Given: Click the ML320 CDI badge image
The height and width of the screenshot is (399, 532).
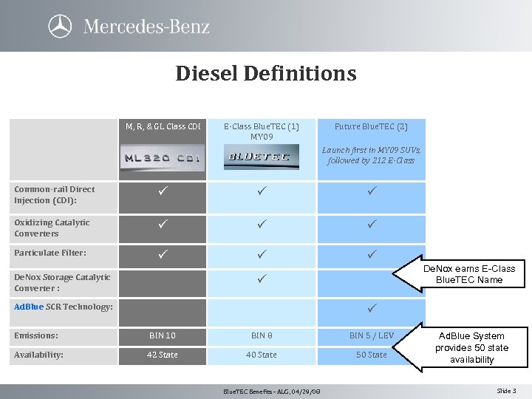Looking at the screenshot, I should coord(163,158).
